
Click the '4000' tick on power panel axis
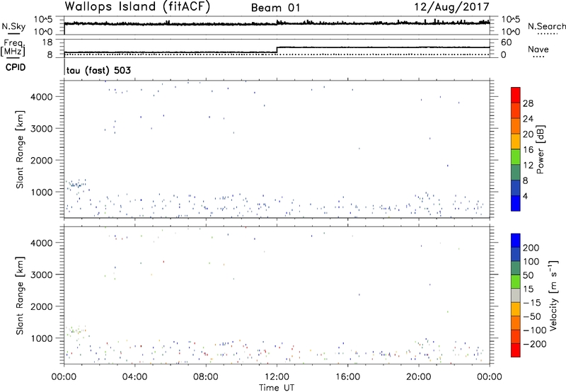pos(41,97)
